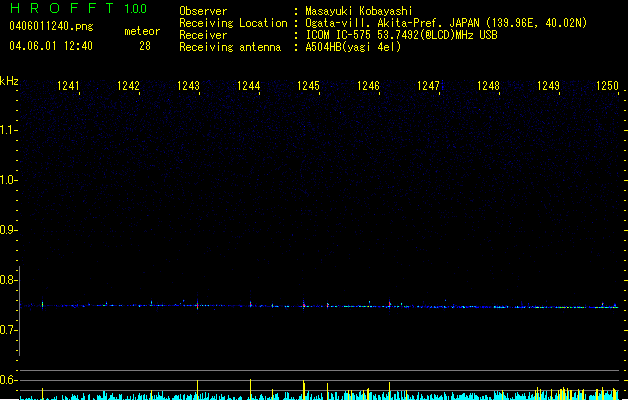This screenshot has height=400, width=629.
Task: Click the 0.9 kHz axis label
Action: coord(8,230)
